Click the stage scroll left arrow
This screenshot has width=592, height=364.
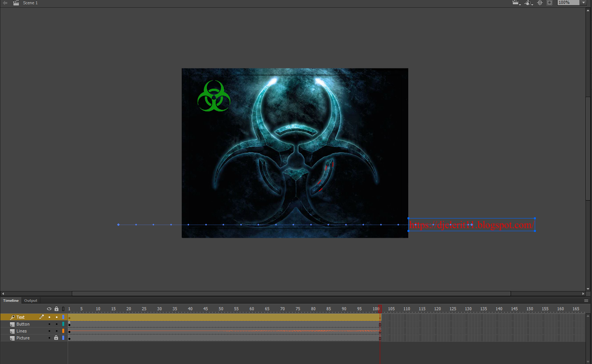pos(3,293)
